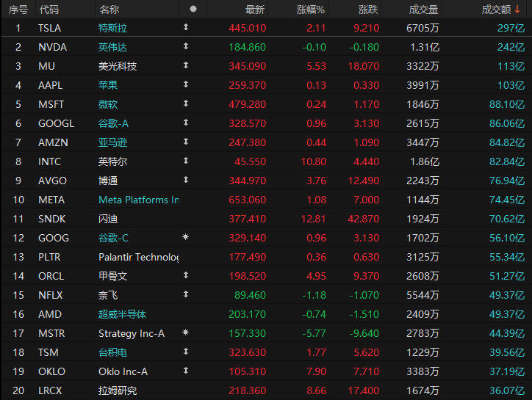Sort by 成交量 column header
The width and height of the screenshot is (532, 400).
coord(423,10)
